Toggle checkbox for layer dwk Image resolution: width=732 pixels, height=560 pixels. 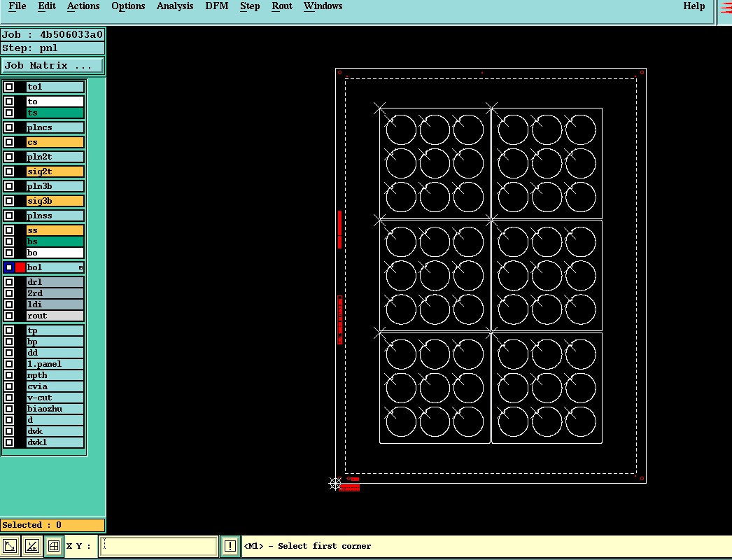point(9,431)
